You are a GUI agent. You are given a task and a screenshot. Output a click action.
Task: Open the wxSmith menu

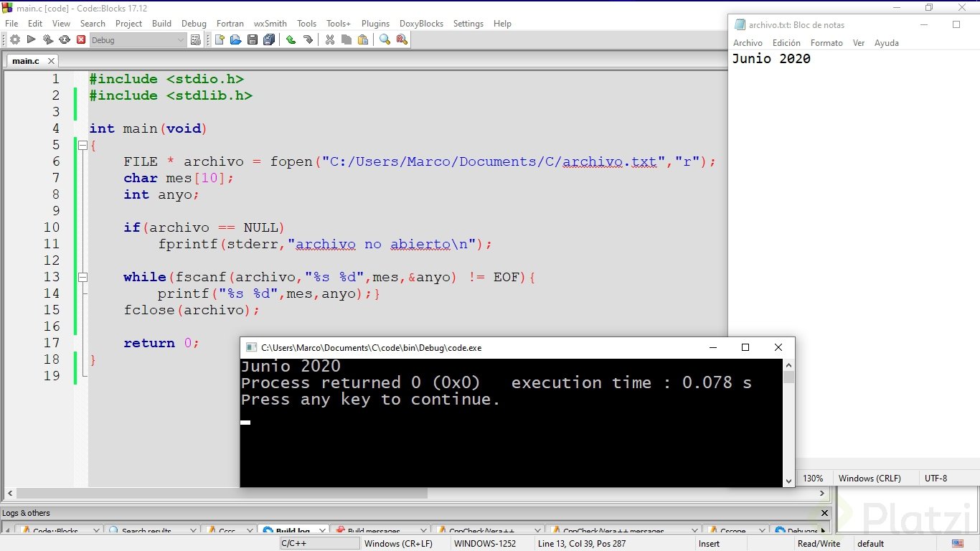270,24
